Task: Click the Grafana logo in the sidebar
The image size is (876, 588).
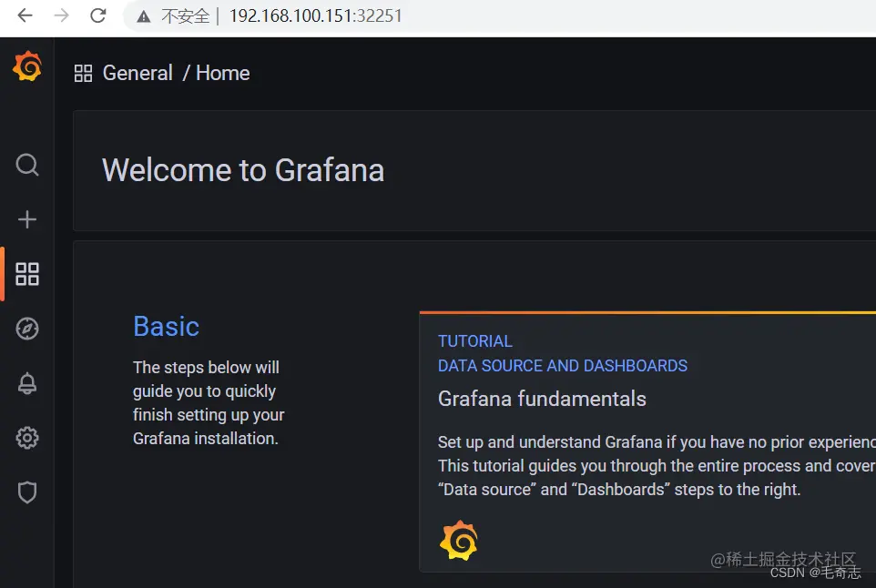Action: (27, 66)
